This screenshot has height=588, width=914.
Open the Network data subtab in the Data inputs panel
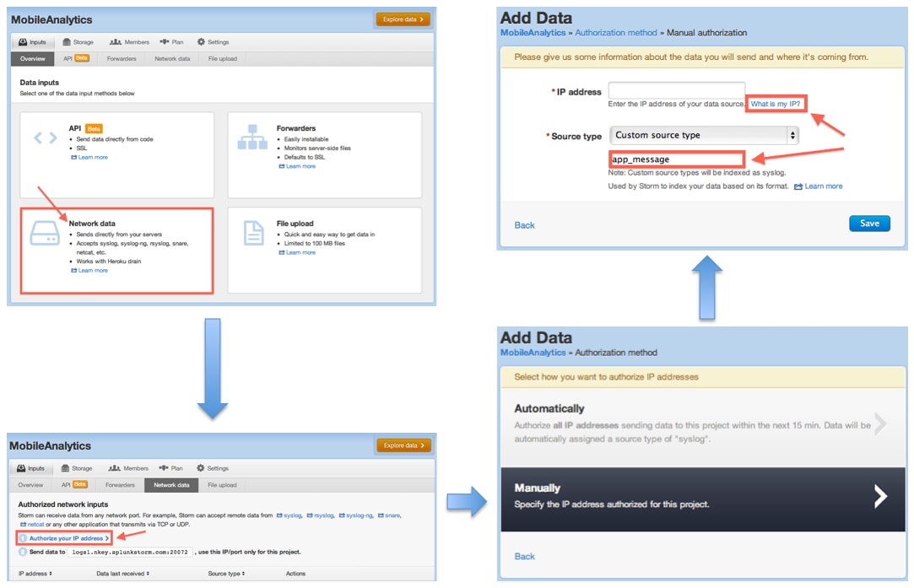[172, 58]
